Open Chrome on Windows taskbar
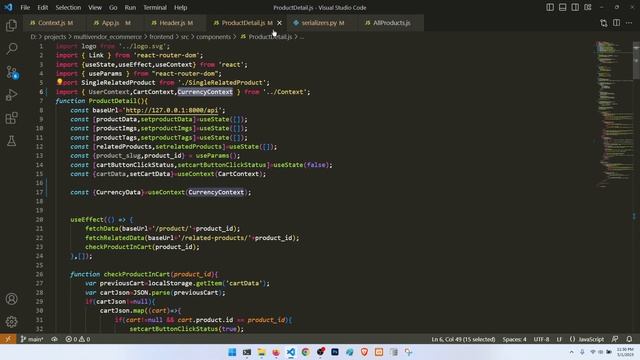Viewport: 640px width, 360px height. click(x=306, y=352)
